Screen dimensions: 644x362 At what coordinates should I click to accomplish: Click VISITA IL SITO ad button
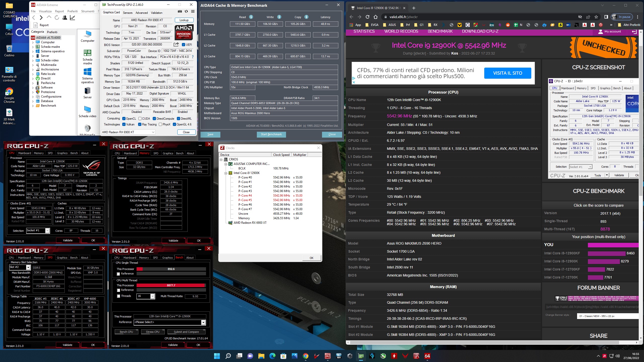[508, 73]
